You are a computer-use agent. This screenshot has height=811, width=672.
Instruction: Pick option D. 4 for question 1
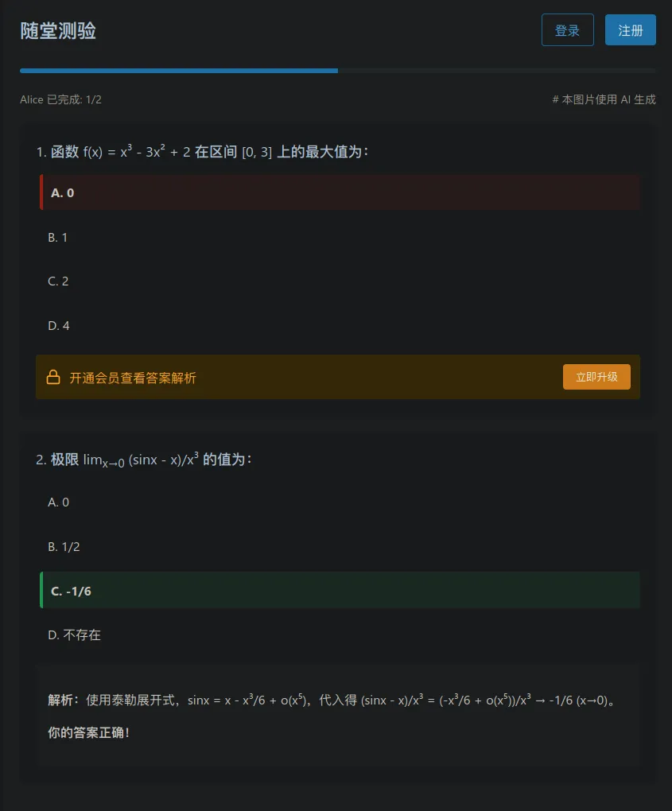click(x=340, y=325)
